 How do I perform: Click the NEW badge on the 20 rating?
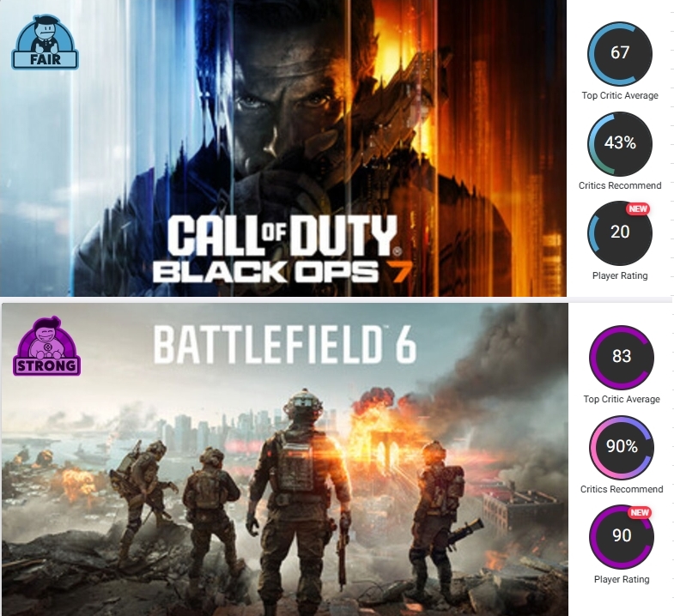coord(638,209)
